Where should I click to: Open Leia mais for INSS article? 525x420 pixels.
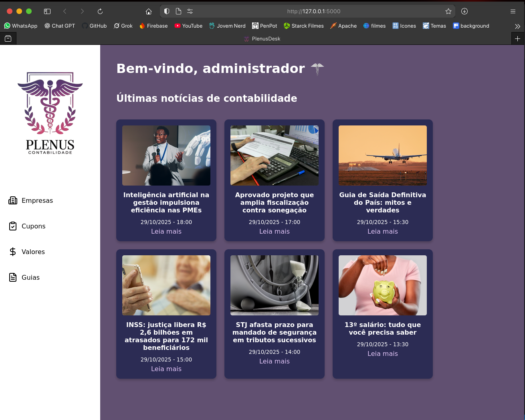pos(166,369)
